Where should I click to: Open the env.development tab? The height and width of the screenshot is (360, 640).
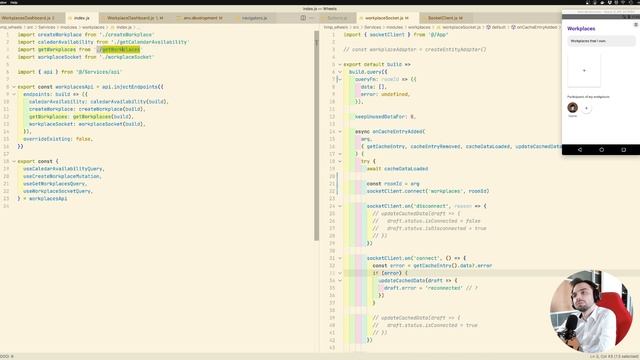(203, 18)
